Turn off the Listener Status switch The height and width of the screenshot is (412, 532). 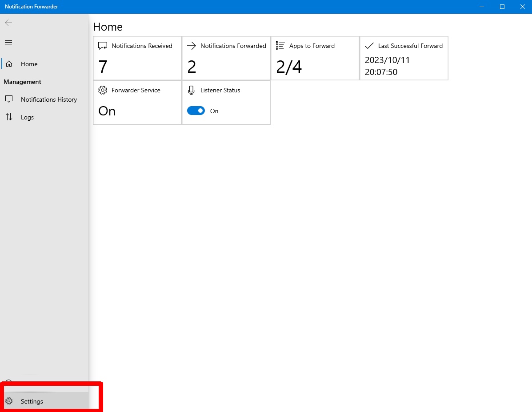pyautogui.click(x=196, y=111)
